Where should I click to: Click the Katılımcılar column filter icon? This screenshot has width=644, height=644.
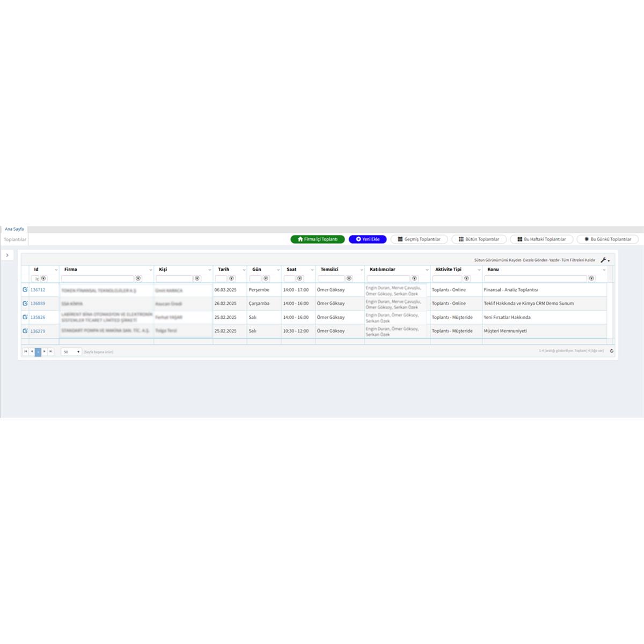click(414, 279)
